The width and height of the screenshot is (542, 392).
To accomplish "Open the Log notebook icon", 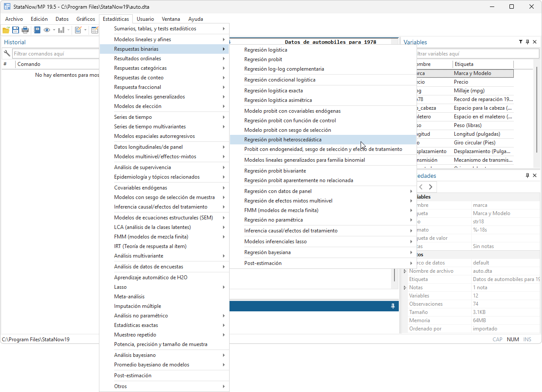I will coord(37,30).
